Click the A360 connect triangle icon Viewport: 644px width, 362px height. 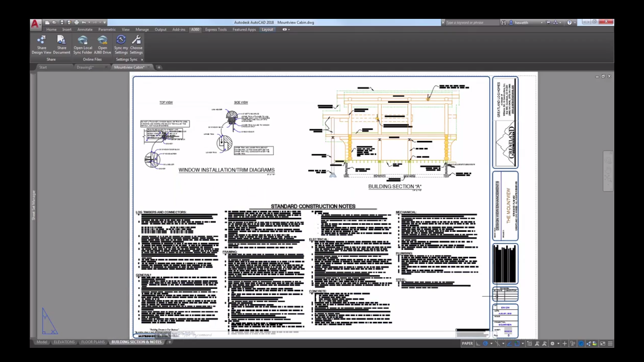(555, 23)
